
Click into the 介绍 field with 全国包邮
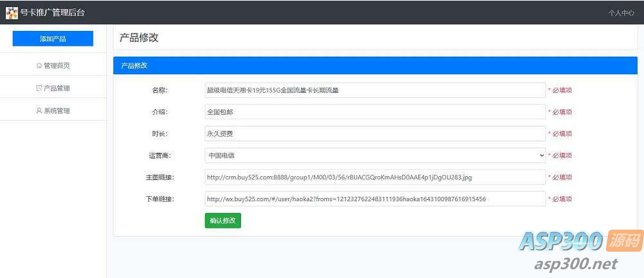click(375, 112)
